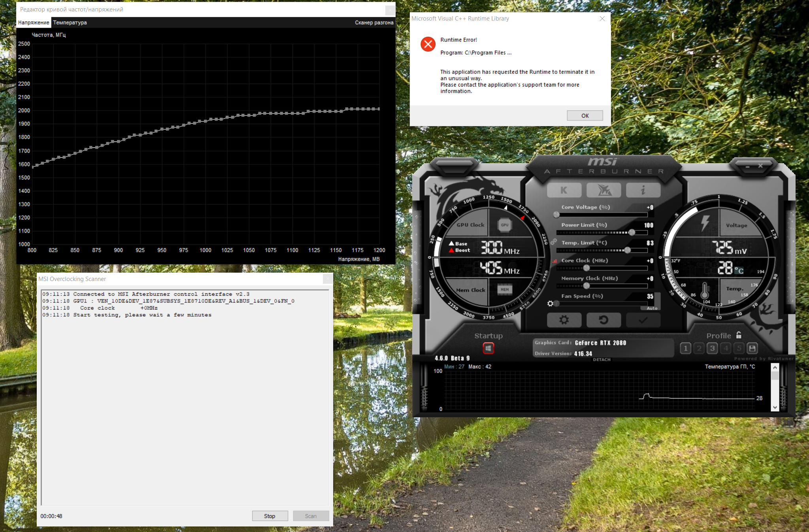Image resolution: width=809 pixels, height=532 pixels.
Task: Click the DETACH monitoring panel label
Action: (602, 360)
